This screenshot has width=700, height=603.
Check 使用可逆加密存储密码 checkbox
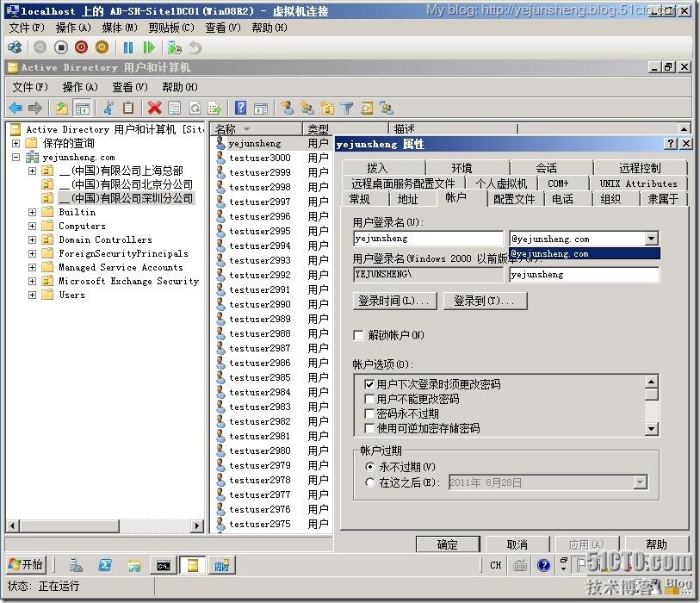(369, 428)
